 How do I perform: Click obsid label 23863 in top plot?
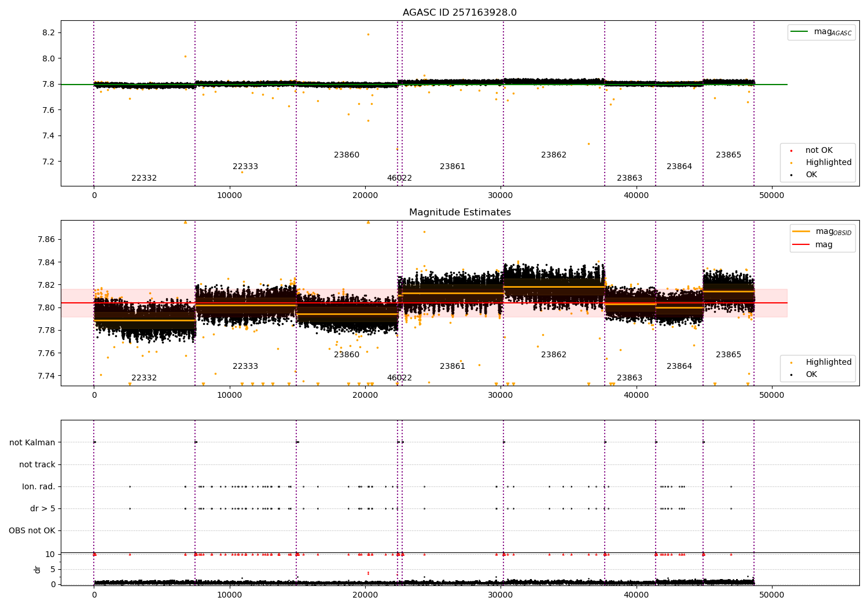point(630,178)
